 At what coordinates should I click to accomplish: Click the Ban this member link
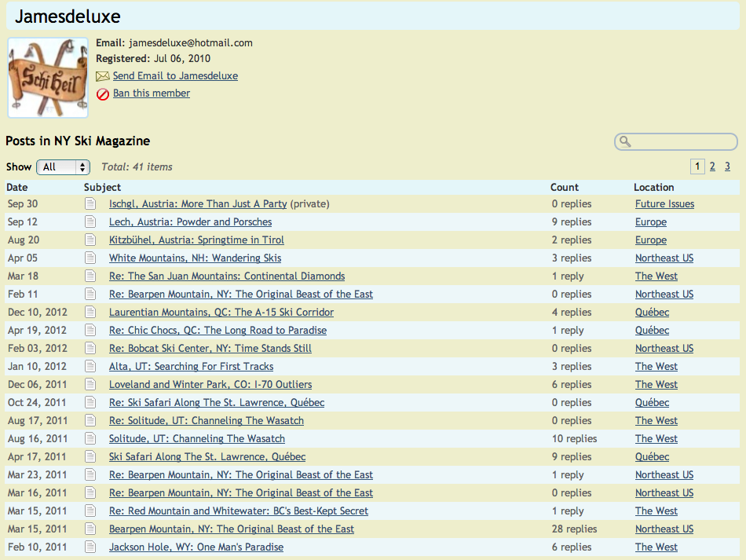(x=152, y=93)
